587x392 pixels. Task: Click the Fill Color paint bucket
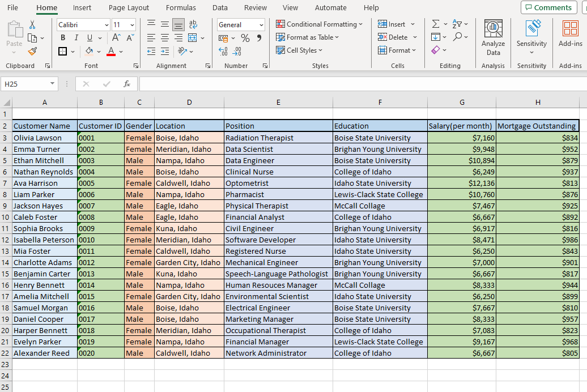[x=89, y=52]
